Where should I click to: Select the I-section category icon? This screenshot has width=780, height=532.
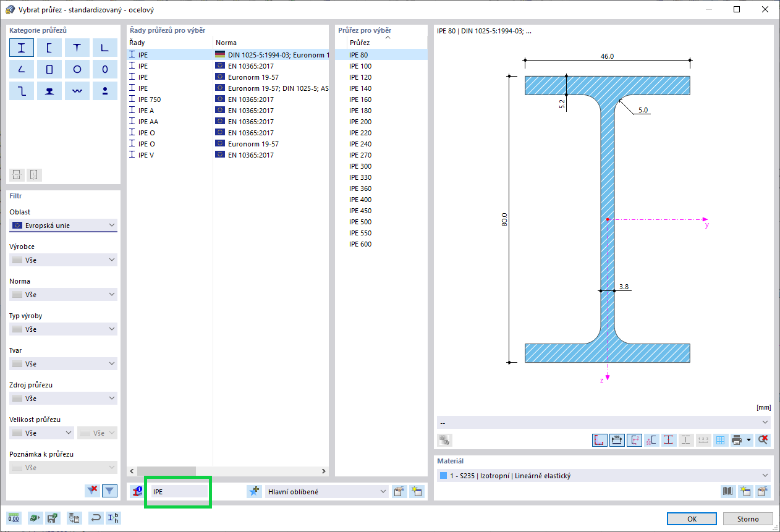[22, 48]
